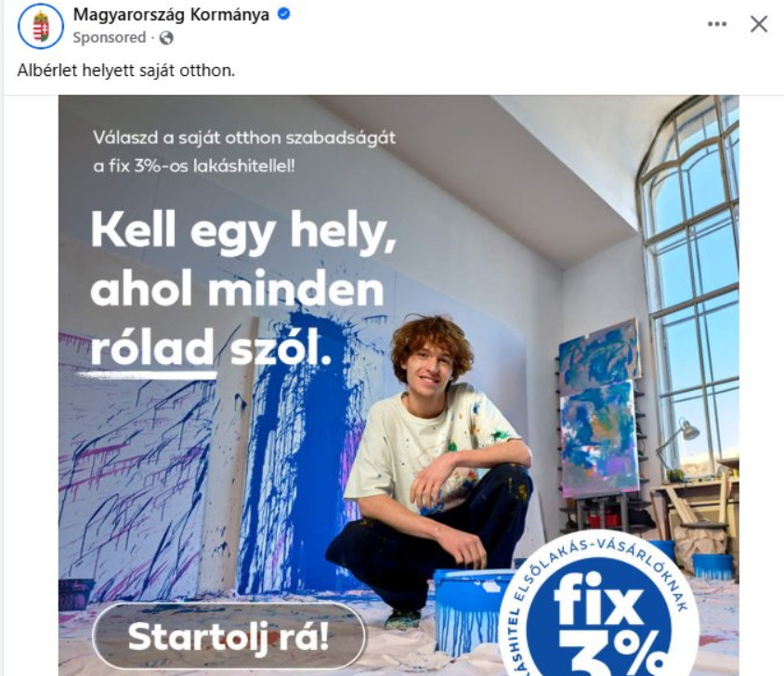Viewport: 784px width, 676px height.
Task: Open the three-dot post options menu
Action: point(717,24)
